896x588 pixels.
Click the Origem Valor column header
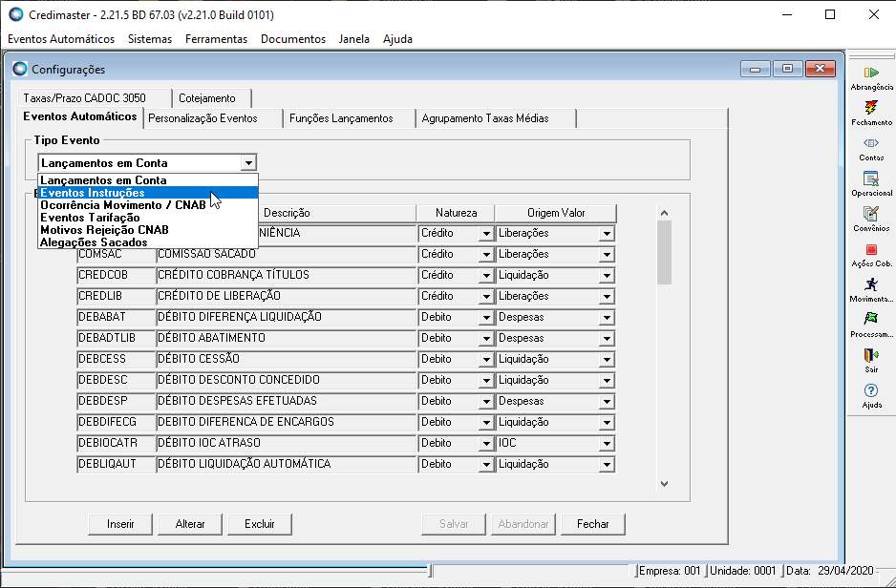tap(556, 213)
